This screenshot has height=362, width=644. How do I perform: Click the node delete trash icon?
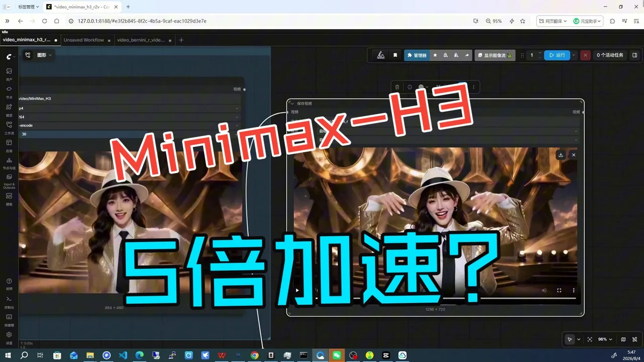397,87
